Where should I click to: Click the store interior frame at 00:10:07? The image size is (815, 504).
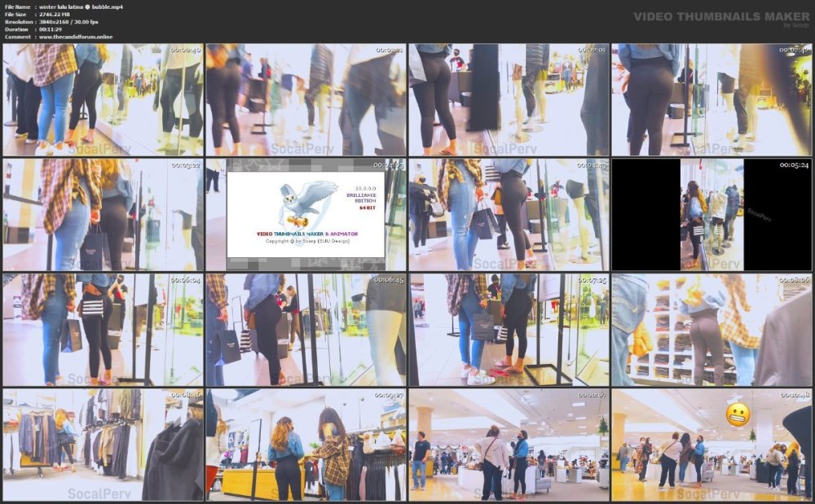click(x=509, y=445)
